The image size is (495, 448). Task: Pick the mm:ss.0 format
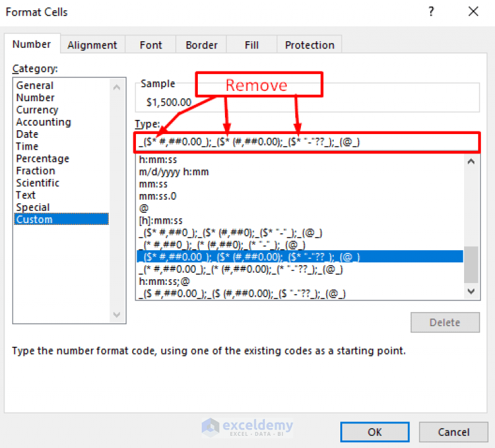[300, 197]
